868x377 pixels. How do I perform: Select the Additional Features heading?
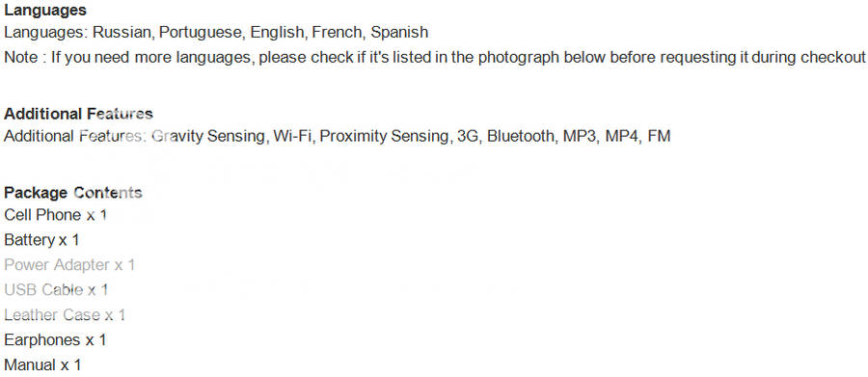point(79,114)
